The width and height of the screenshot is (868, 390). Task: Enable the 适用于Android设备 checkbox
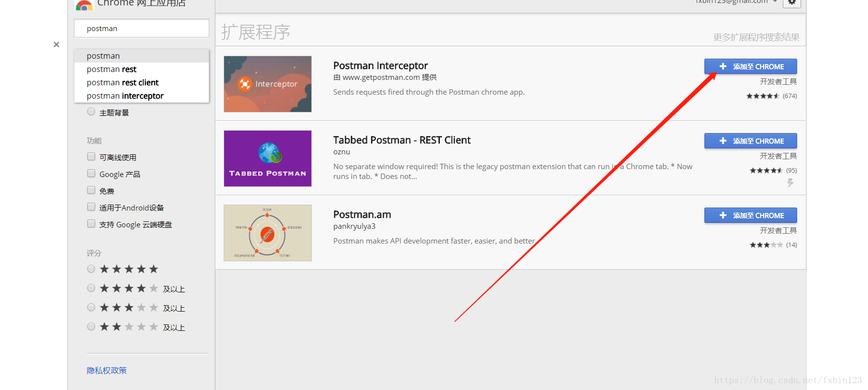91,207
